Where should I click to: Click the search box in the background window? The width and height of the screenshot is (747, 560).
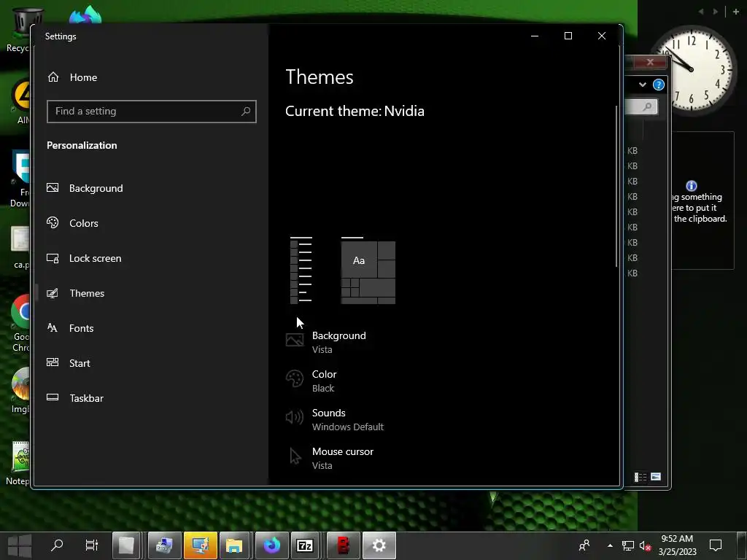point(641,106)
